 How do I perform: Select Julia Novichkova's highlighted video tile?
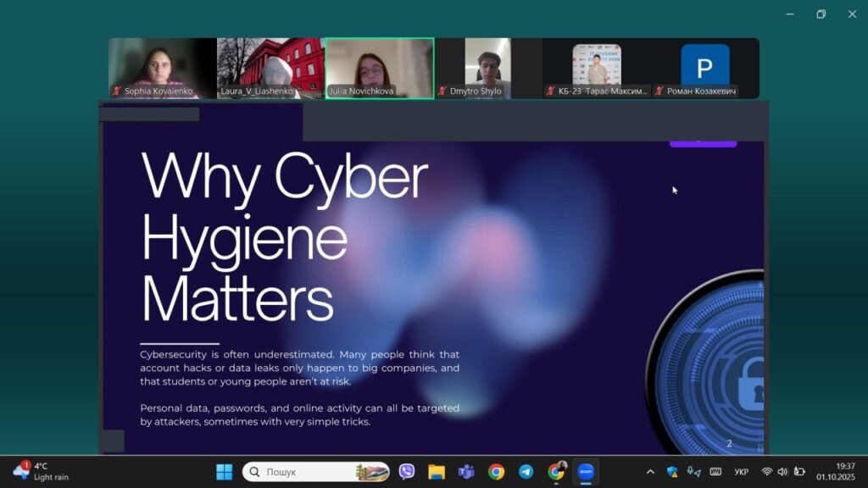(380, 68)
